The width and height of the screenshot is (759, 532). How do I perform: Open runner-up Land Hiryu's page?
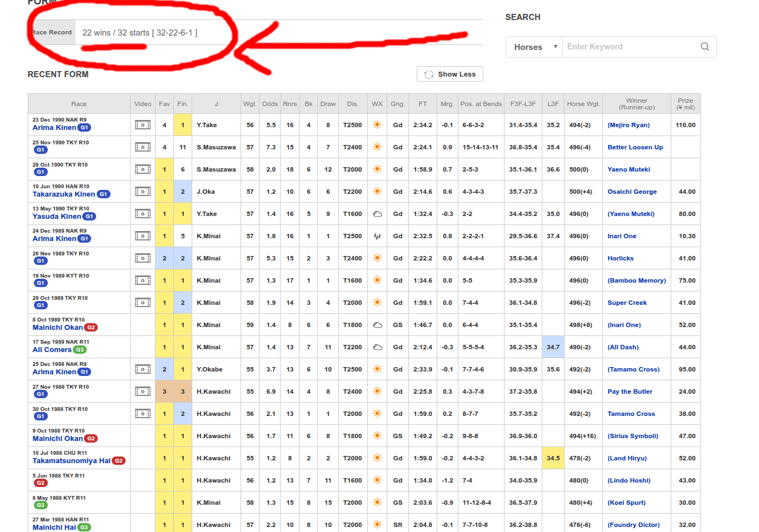[627, 458]
